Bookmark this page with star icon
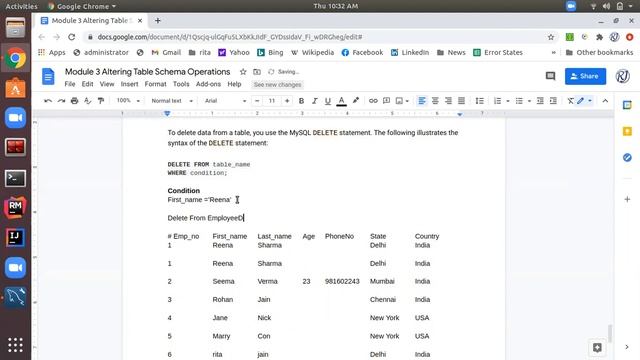 pos(551,37)
